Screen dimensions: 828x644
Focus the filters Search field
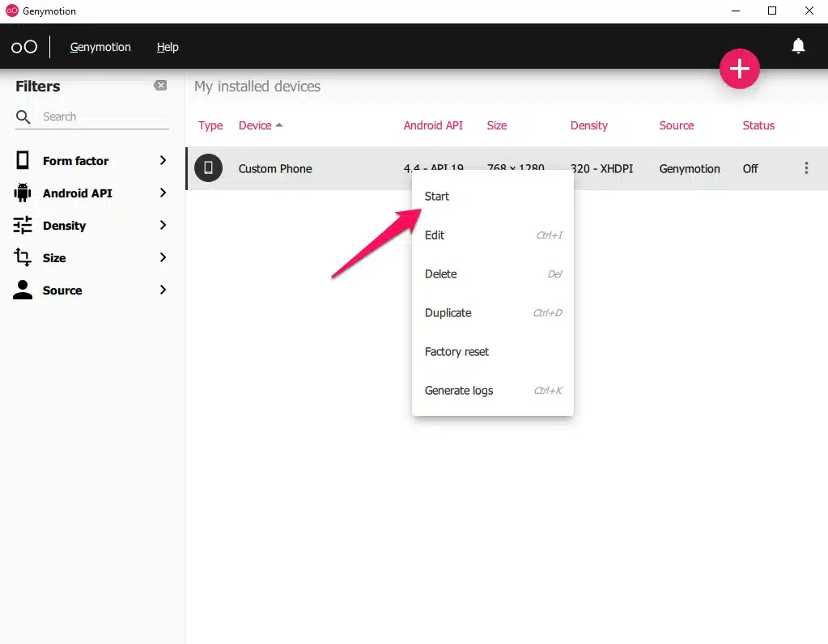104,117
